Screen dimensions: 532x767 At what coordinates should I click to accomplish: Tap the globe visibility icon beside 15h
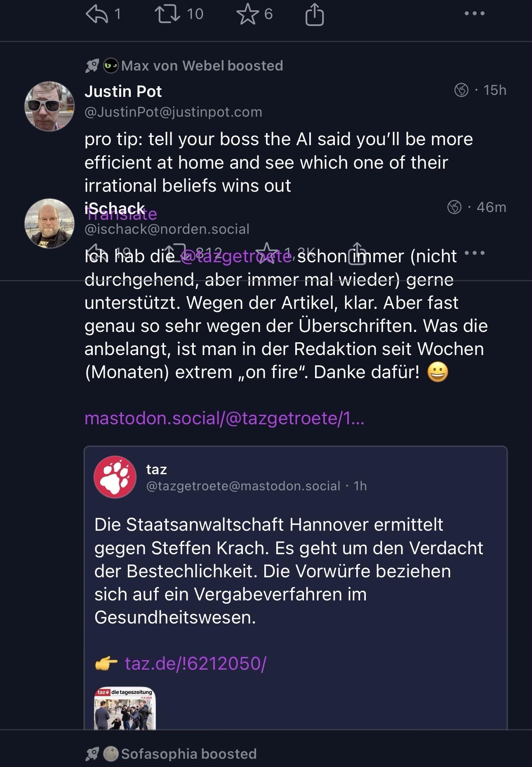pos(461,90)
